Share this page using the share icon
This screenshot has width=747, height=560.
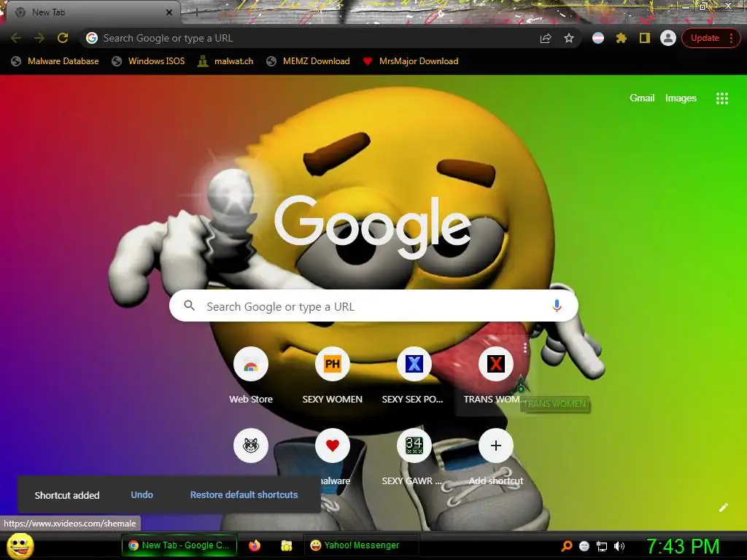546,38
